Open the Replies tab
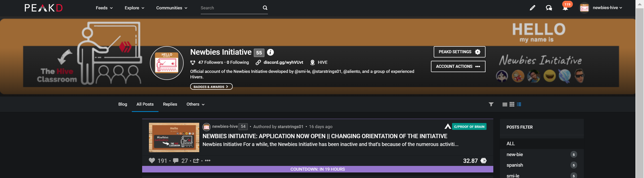The image size is (644, 178). click(170, 104)
